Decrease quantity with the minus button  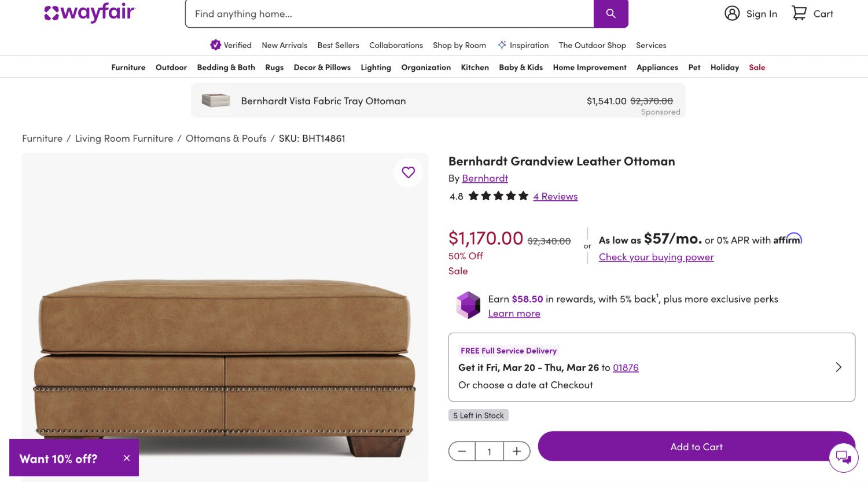pos(462,451)
